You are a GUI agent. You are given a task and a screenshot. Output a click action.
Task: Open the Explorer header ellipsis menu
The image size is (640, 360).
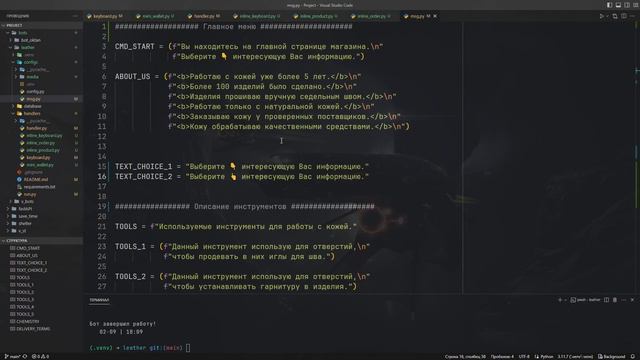75,16
